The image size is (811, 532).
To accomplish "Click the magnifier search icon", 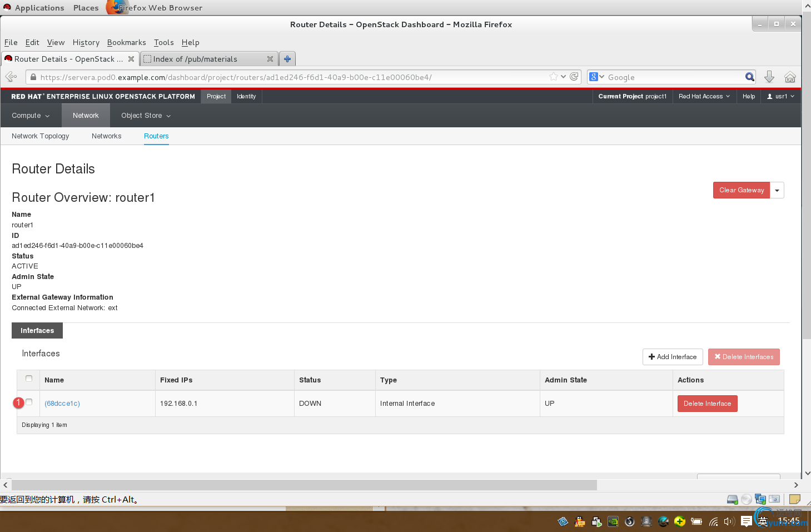I will 750,77.
